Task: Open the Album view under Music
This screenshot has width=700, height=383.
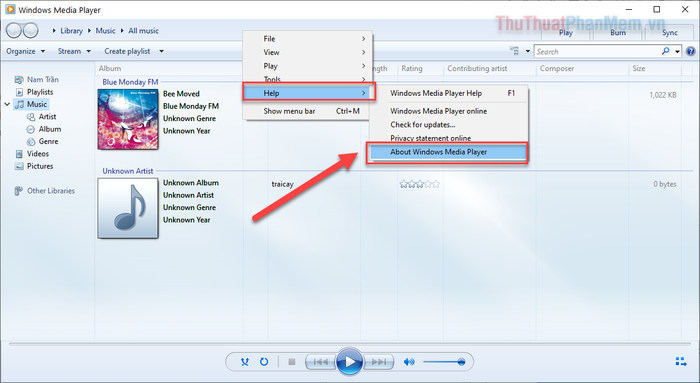Action: (44, 129)
